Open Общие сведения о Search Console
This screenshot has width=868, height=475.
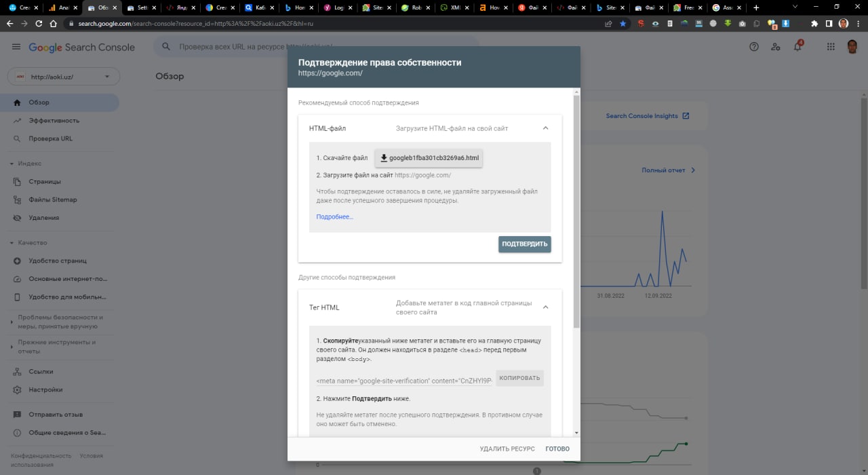click(59, 432)
